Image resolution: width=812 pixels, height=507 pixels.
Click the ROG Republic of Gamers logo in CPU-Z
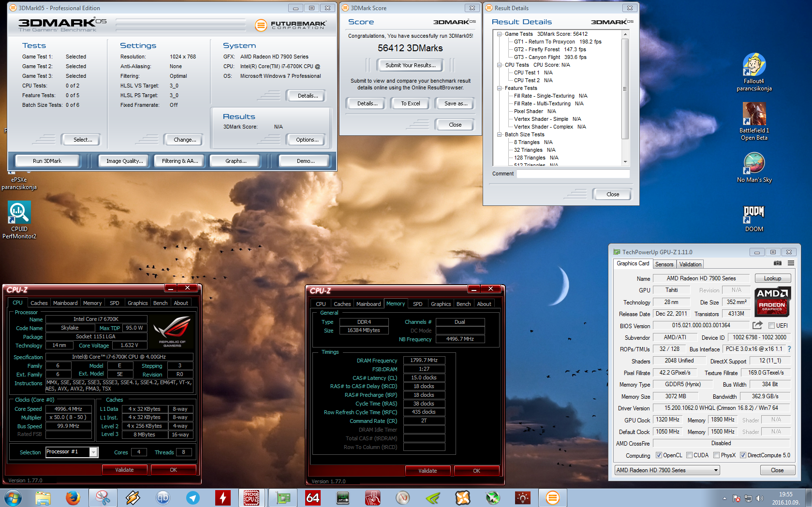click(x=172, y=332)
